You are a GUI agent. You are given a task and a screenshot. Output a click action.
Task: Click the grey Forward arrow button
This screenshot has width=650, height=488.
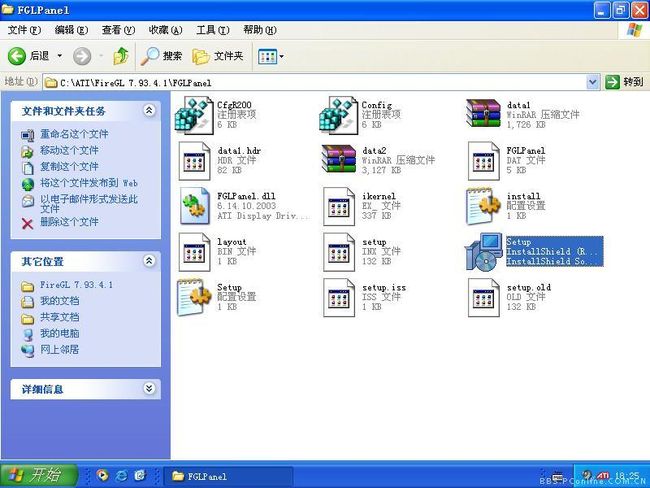(82, 56)
